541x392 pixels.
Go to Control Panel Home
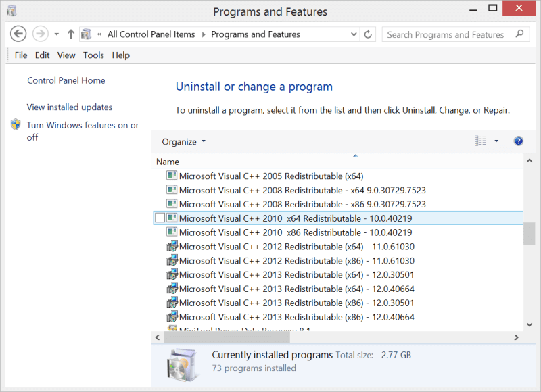[66, 80]
